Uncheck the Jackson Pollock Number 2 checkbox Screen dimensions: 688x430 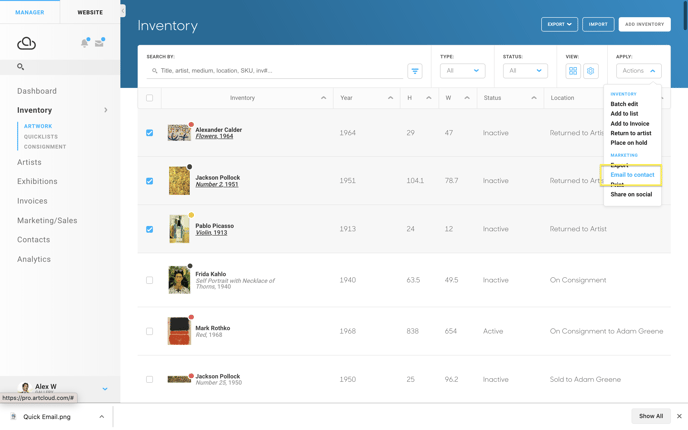[150, 181]
